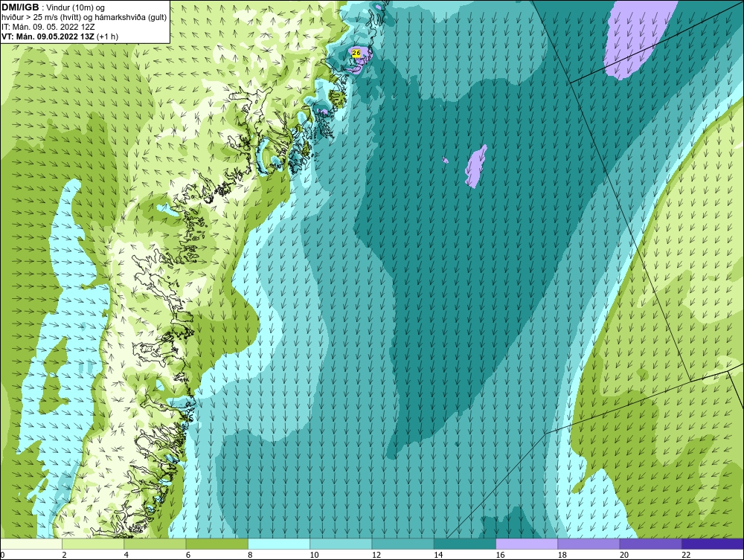Select the 12–14 m/s teal legend swatch

point(403,544)
